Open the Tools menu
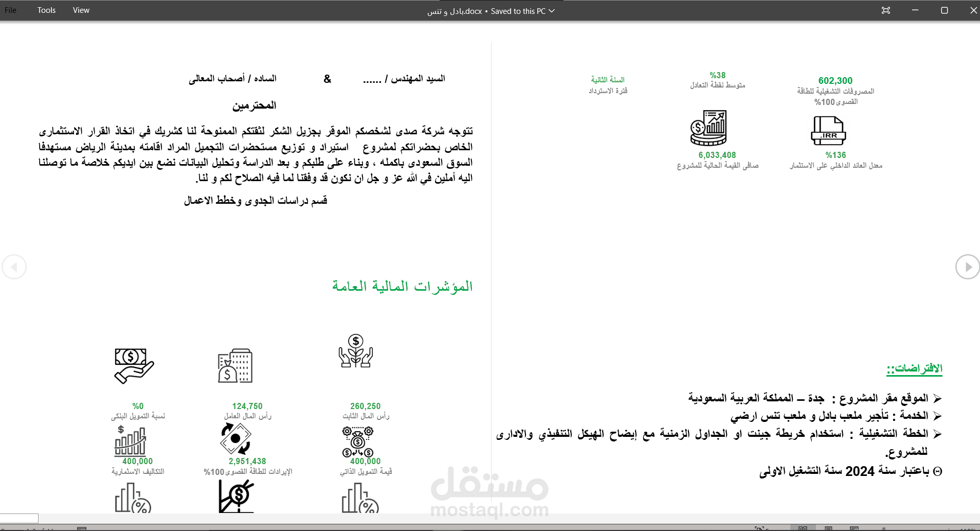 [46, 10]
